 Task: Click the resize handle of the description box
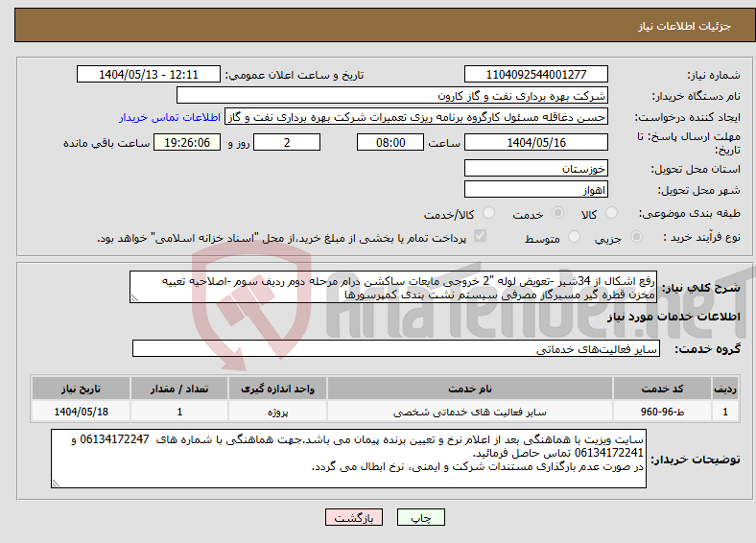(134, 298)
